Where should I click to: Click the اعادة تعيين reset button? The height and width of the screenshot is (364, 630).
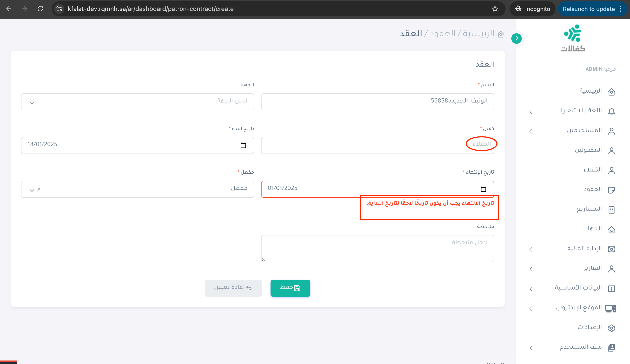click(233, 288)
